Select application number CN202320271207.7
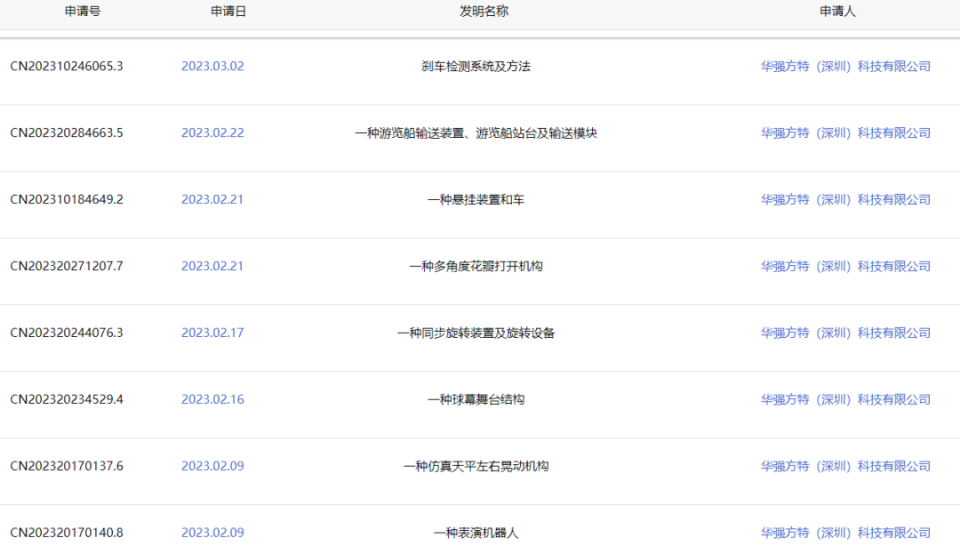Viewport: 960px width, 546px height. tap(67, 266)
